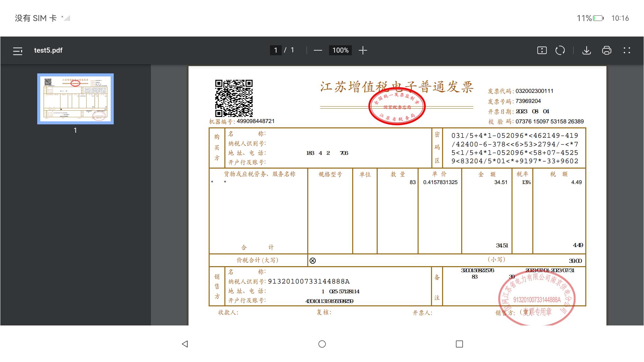This screenshot has height=362, width=644.
Task: Zoom out with the minus button
Action: click(318, 51)
